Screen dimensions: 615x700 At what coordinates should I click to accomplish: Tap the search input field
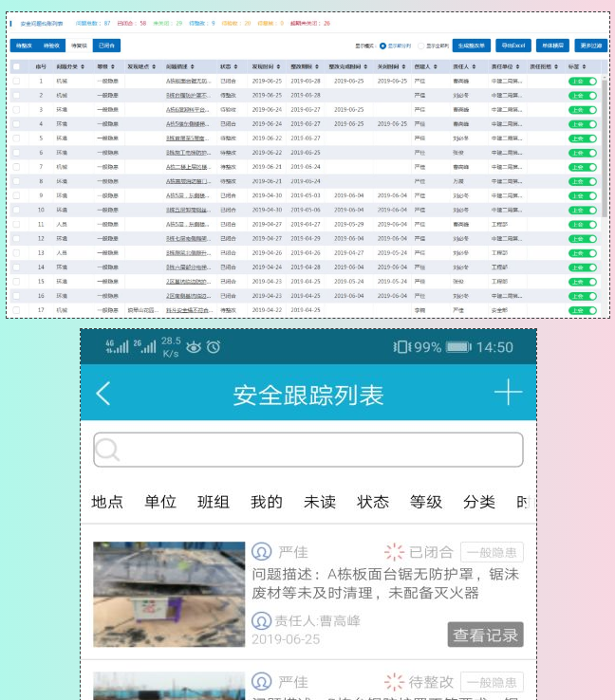(308, 450)
